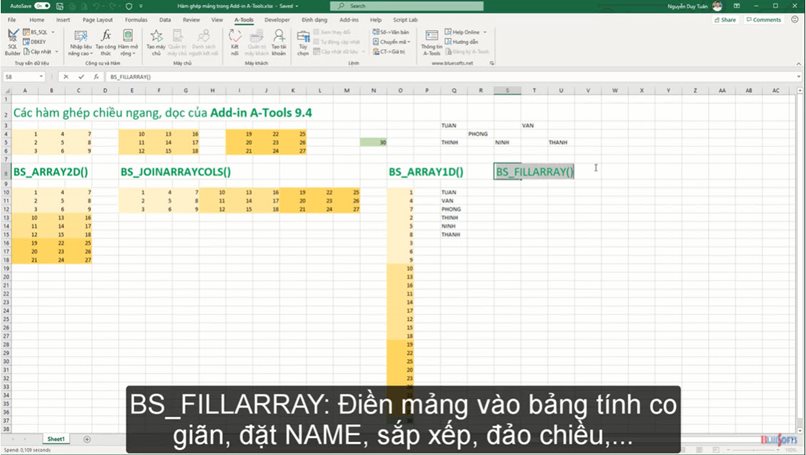Collapse the ribbon with the chevron
The image size is (806, 455).
(x=799, y=63)
